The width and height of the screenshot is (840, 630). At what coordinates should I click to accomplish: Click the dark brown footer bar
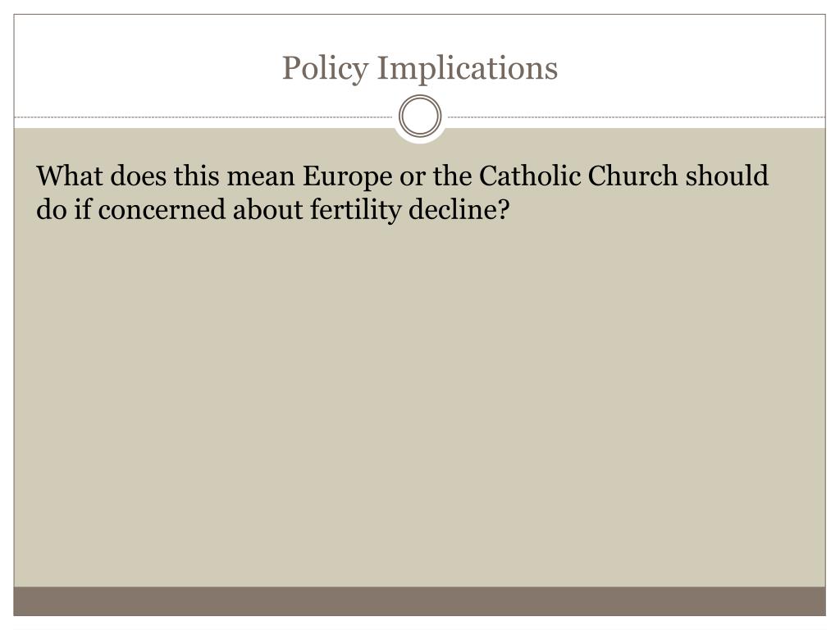pos(419,601)
